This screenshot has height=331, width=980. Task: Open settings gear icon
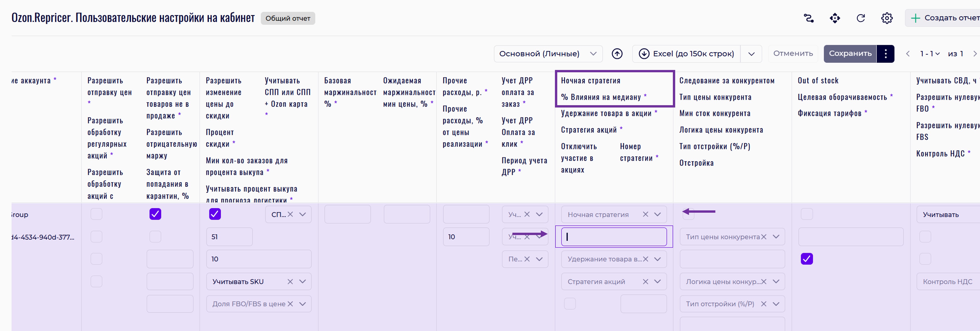pyautogui.click(x=887, y=18)
